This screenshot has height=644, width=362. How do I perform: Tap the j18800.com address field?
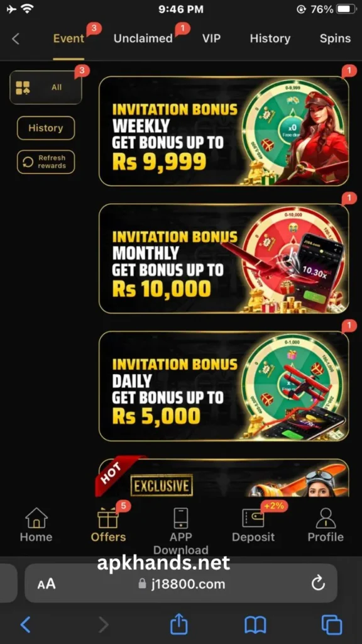coord(181,583)
